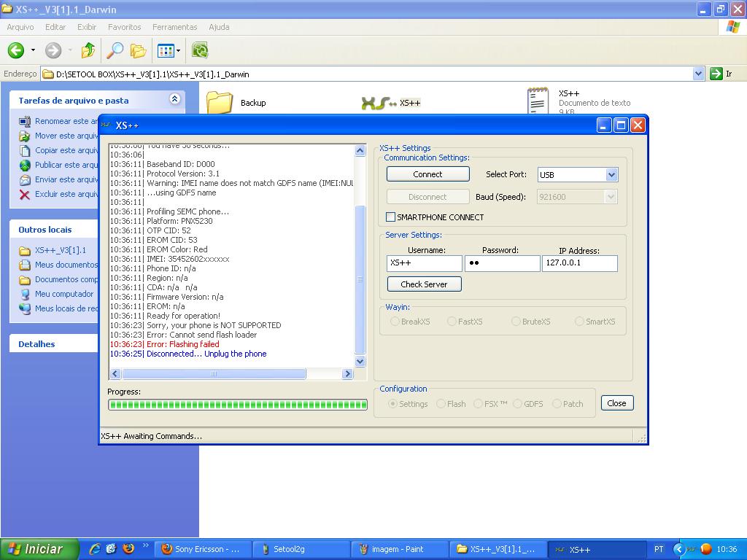Click the Renomear este arquivo task icon
The image size is (747, 560).
tap(25, 122)
